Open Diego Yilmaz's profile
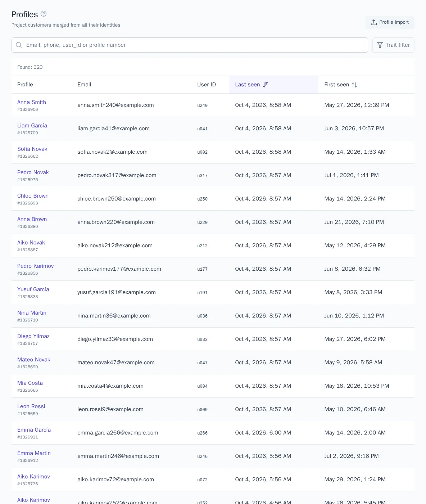 33,336
